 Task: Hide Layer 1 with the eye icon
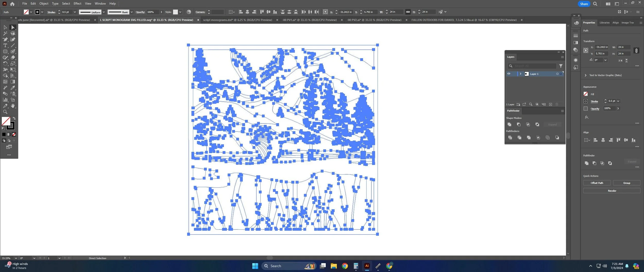tap(509, 74)
